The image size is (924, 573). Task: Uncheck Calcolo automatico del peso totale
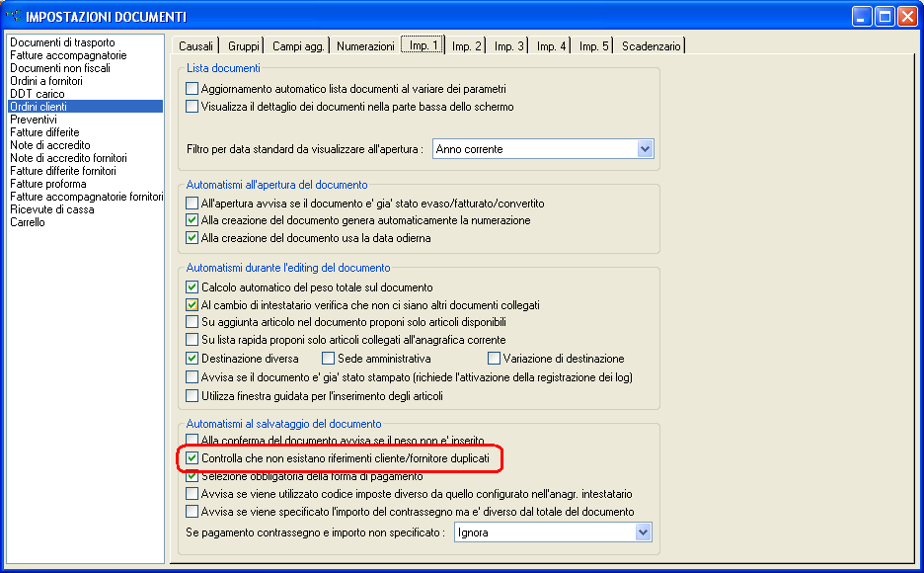192,287
